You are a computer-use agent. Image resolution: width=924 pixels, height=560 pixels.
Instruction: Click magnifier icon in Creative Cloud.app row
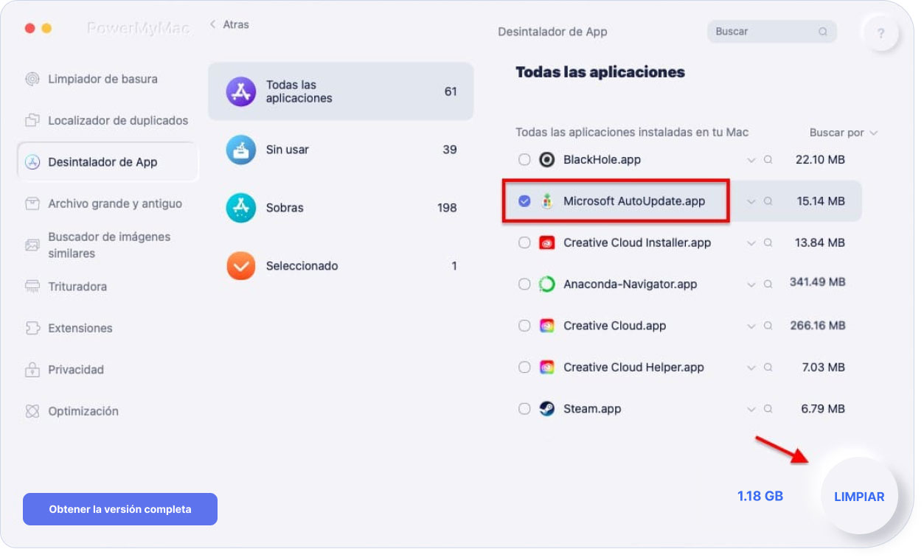coord(768,326)
